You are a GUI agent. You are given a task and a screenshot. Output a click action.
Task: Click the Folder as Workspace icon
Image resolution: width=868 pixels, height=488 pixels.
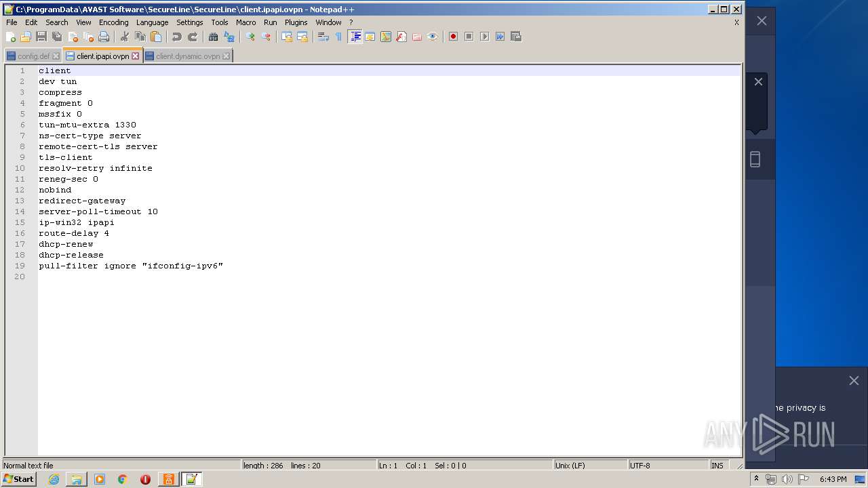[417, 37]
